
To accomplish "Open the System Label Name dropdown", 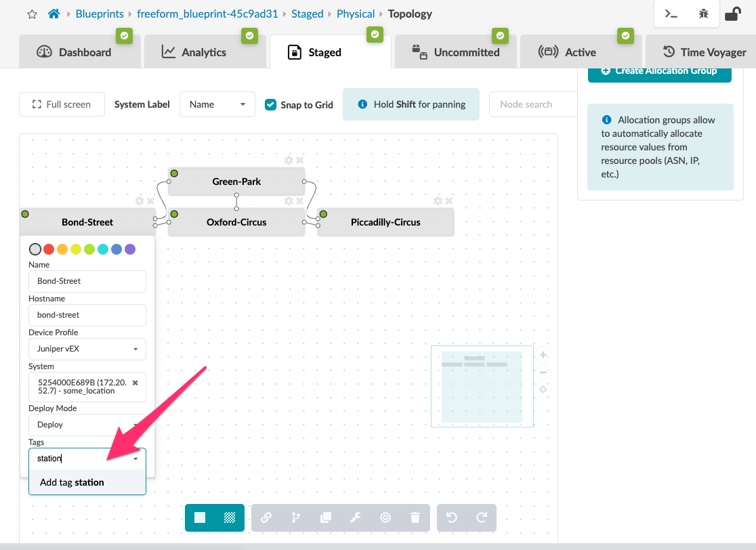I will (217, 104).
